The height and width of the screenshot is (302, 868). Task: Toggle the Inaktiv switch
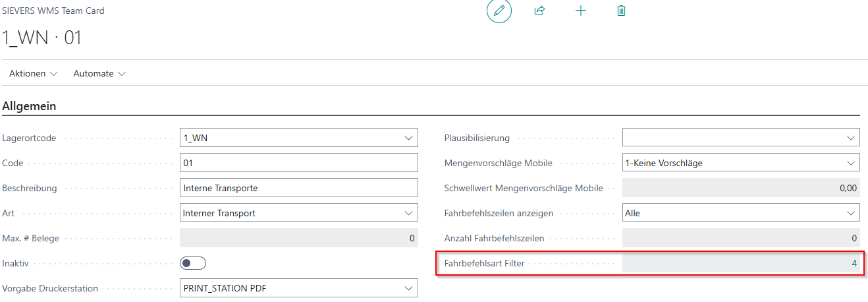click(193, 263)
